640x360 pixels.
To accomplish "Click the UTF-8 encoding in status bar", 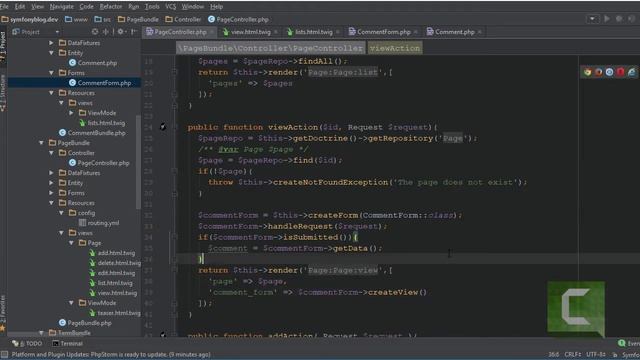I will click(x=596, y=354).
